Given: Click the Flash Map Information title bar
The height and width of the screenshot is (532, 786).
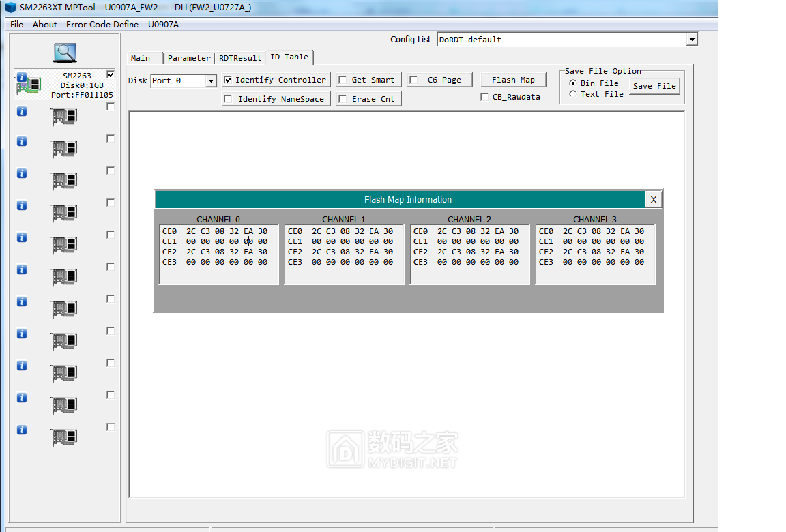Looking at the screenshot, I should click(x=400, y=199).
